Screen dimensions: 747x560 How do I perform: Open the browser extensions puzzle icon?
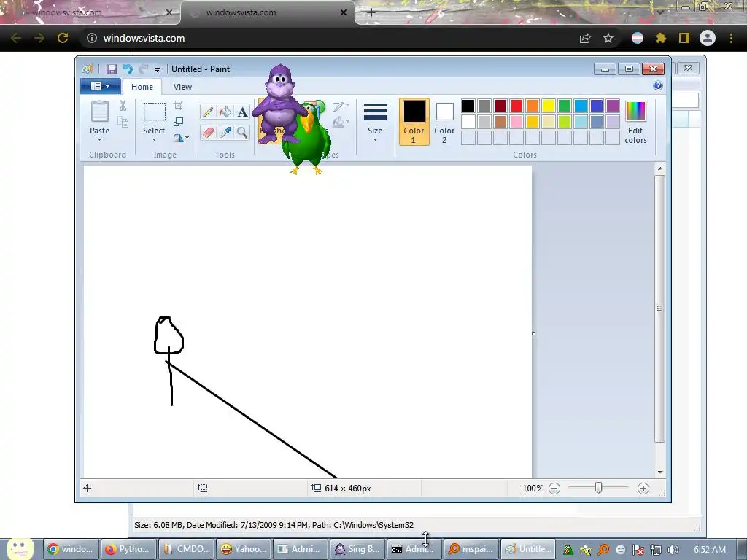660,38
